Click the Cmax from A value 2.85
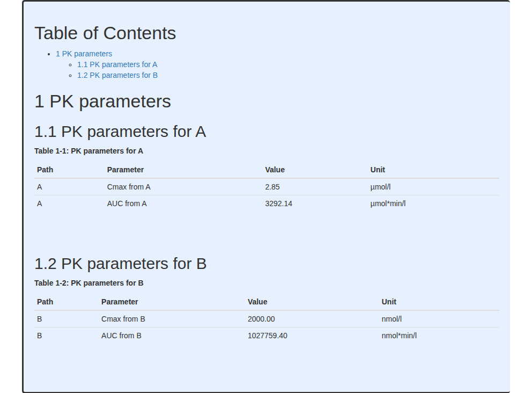This screenshot has height=393, width=532. [x=272, y=187]
